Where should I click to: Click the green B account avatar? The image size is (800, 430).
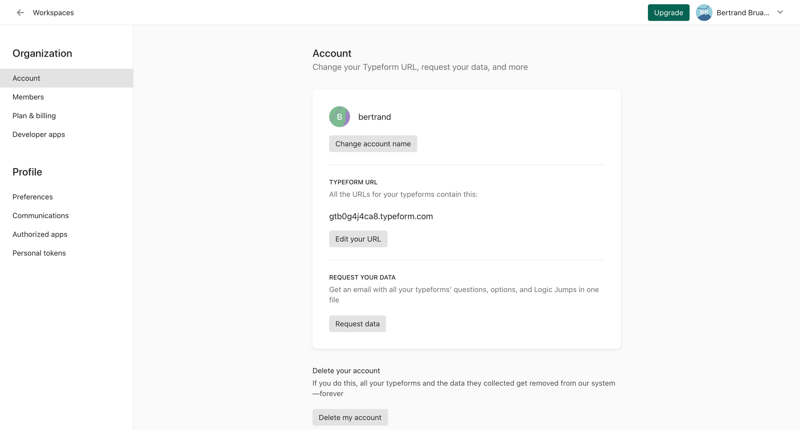tap(339, 117)
